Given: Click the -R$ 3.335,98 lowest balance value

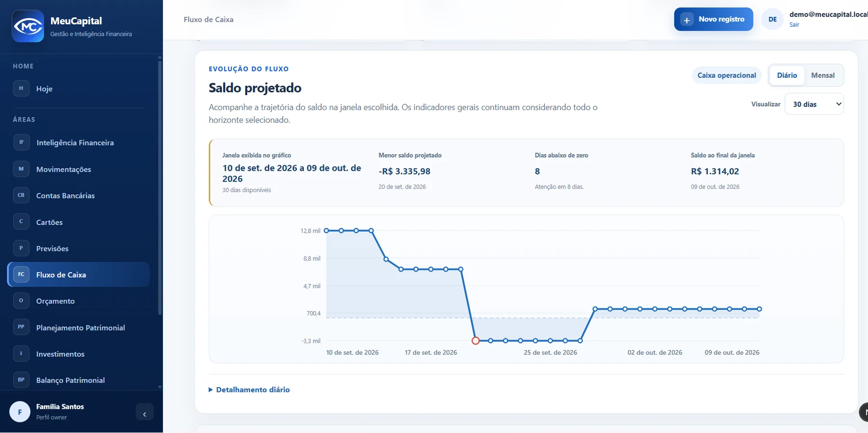Looking at the screenshot, I should point(405,171).
